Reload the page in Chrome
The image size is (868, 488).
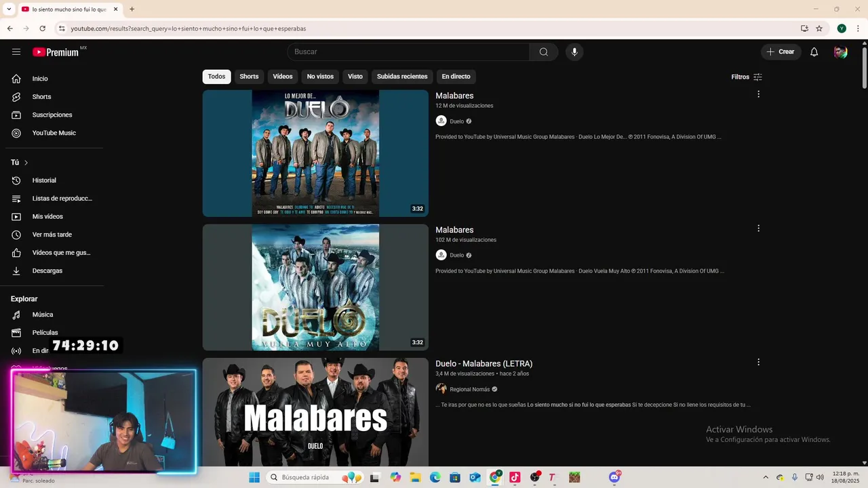coord(42,28)
